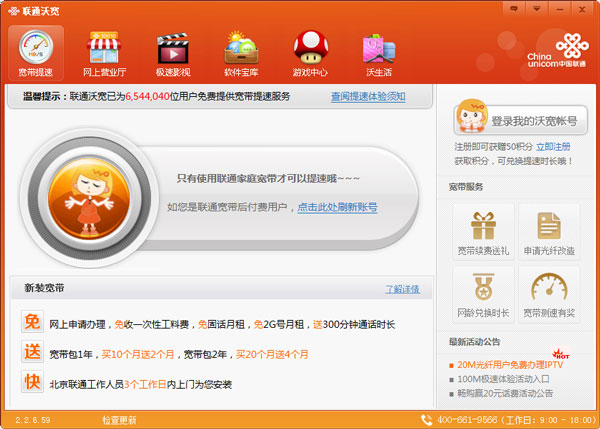Open the feedback speech bubble icon

pos(514,8)
